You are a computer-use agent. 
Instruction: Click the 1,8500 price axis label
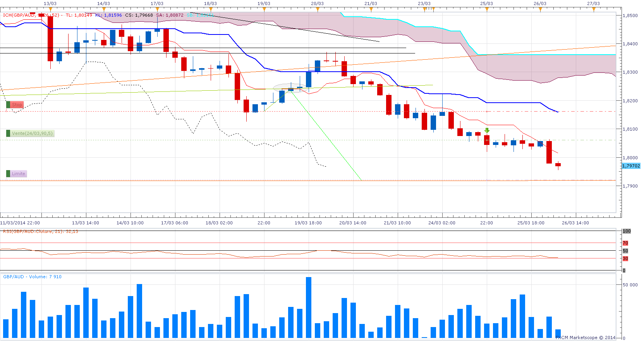coord(630,15)
